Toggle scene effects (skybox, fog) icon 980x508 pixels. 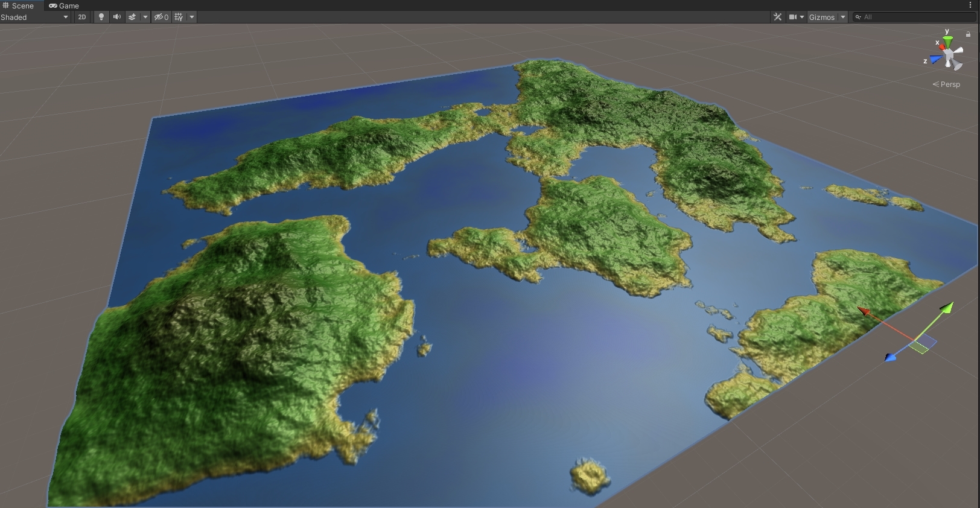pos(132,17)
